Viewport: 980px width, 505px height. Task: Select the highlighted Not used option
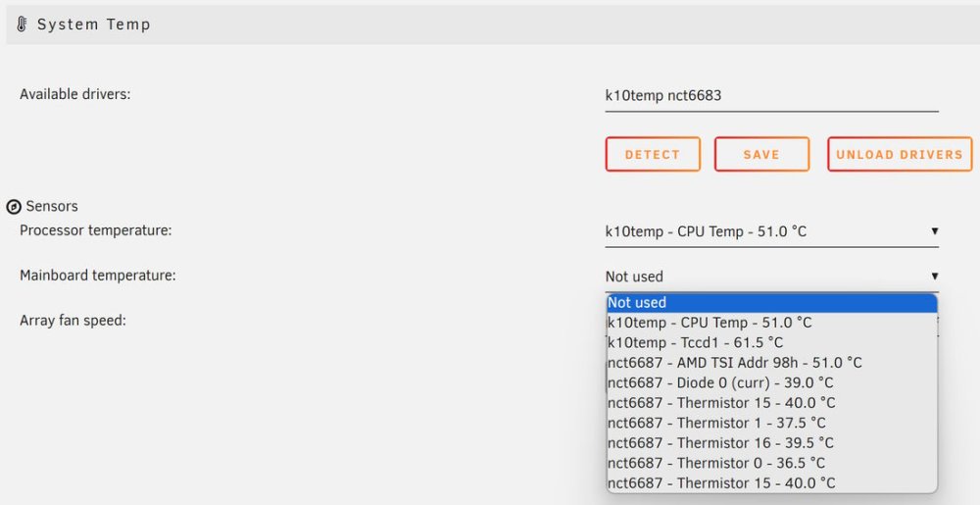(x=772, y=302)
